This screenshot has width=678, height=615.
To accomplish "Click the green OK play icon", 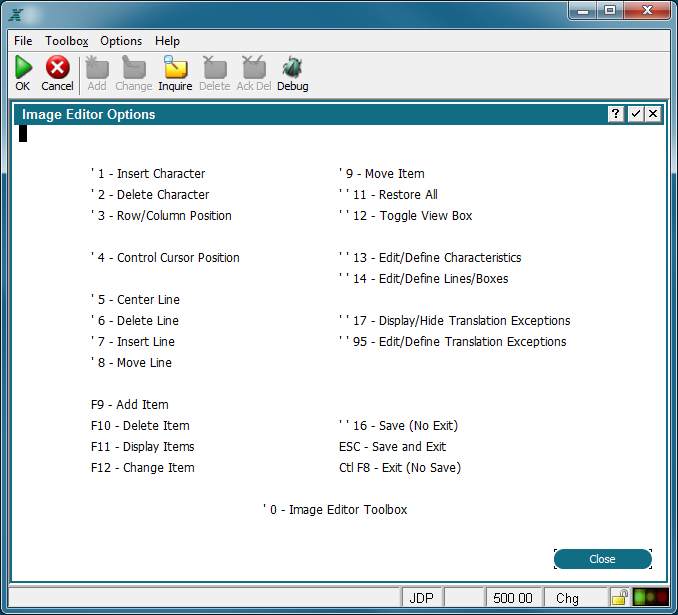I will [x=23, y=67].
